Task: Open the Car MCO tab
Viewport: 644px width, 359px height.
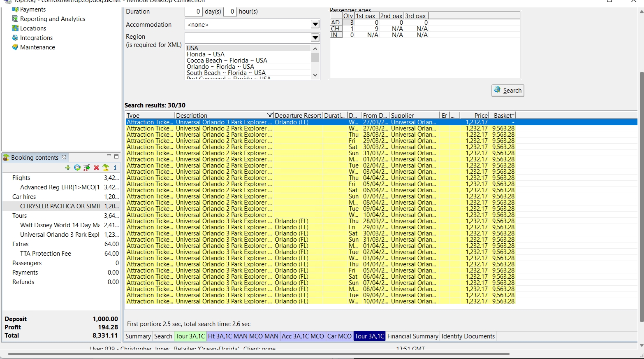Action: click(x=339, y=336)
